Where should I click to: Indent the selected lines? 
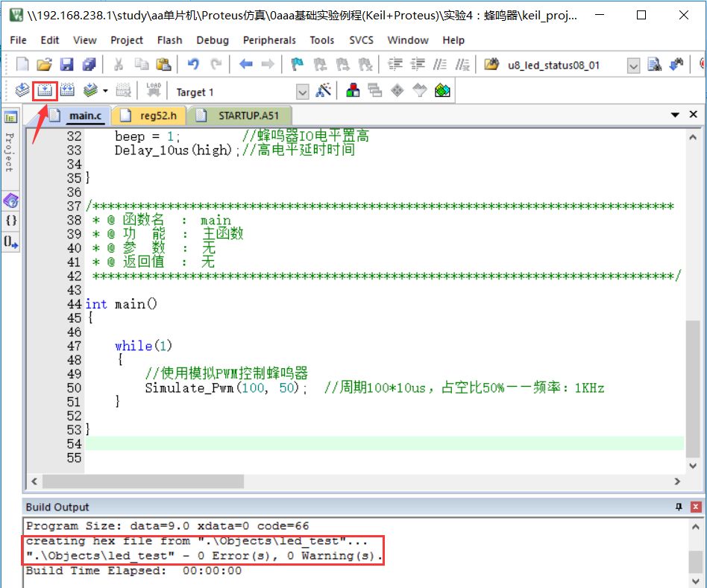click(395, 64)
